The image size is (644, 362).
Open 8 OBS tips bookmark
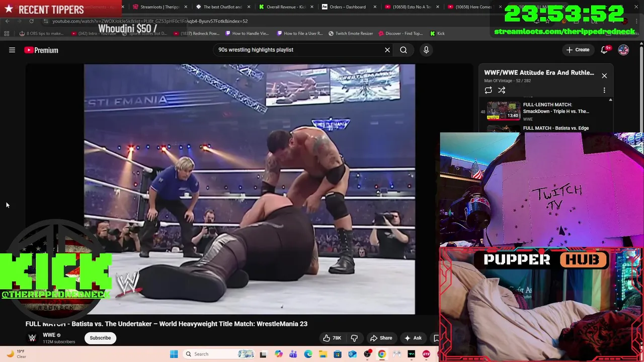(41, 34)
